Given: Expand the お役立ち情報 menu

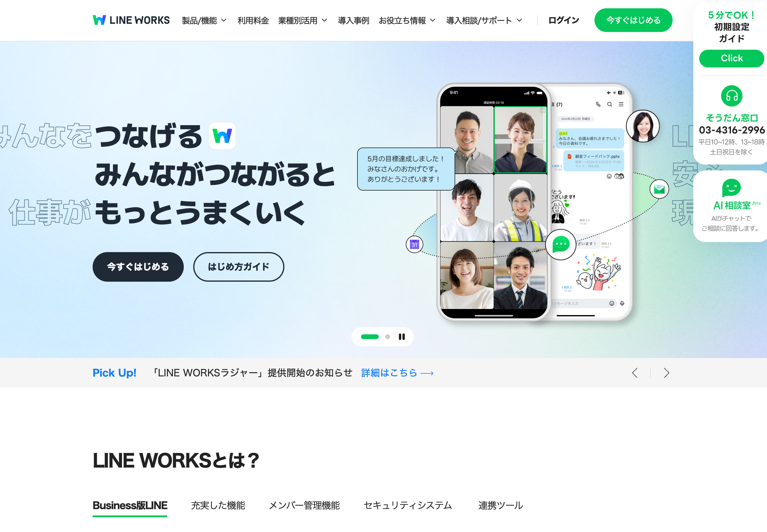Looking at the screenshot, I should [407, 20].
